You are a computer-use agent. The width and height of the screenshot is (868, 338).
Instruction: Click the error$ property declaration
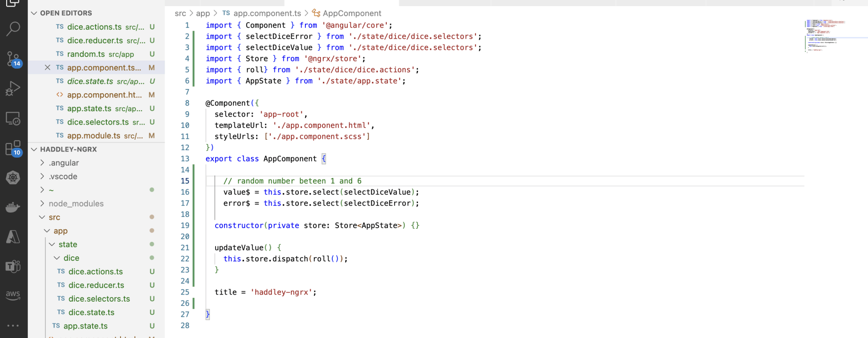(x=236, y=203)
